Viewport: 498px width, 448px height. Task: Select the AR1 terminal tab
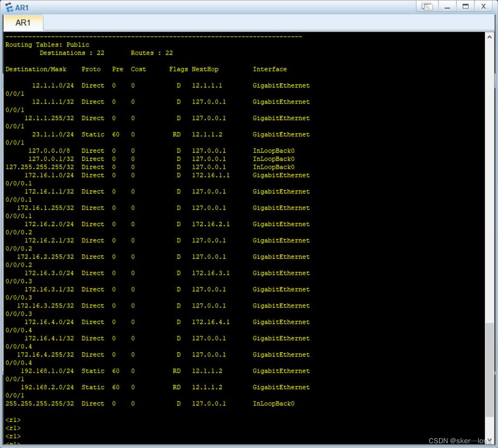(x=23, y=23)
